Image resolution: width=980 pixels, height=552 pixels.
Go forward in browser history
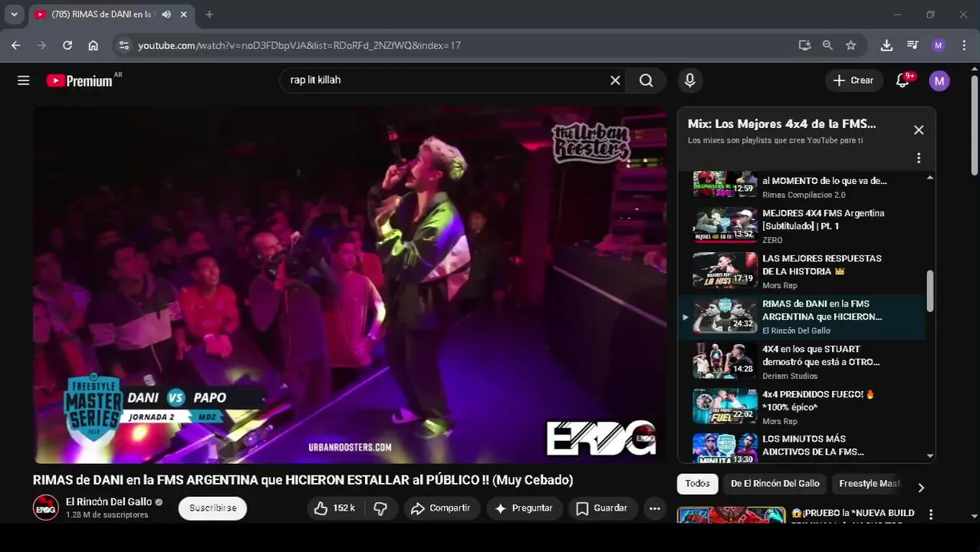42,45
